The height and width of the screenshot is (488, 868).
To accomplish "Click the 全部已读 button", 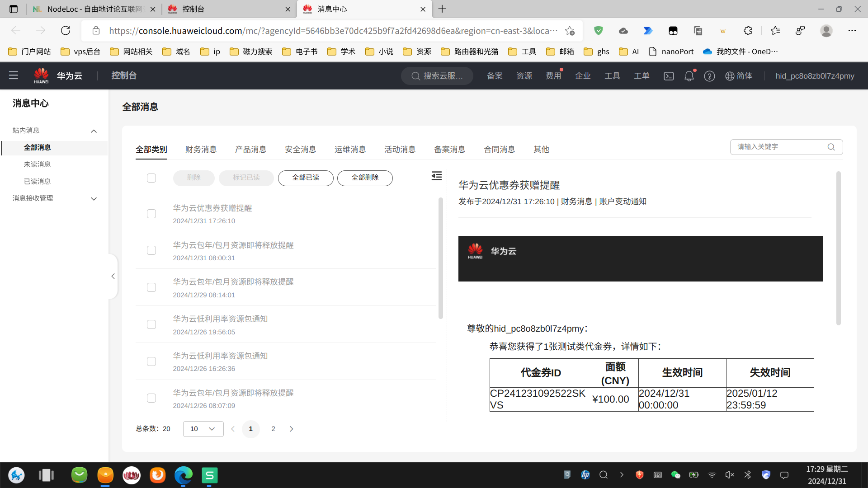I will (306, 178).
